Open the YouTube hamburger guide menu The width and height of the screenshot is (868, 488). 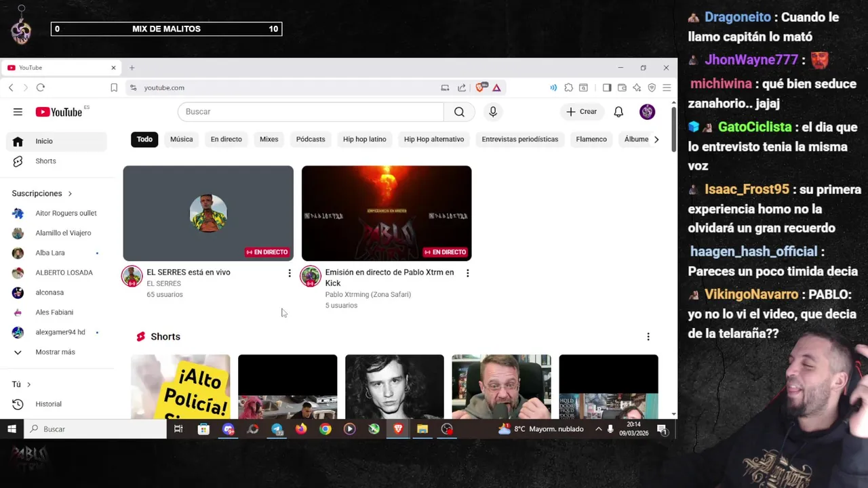pyautogui.click(x=18, y=112)
